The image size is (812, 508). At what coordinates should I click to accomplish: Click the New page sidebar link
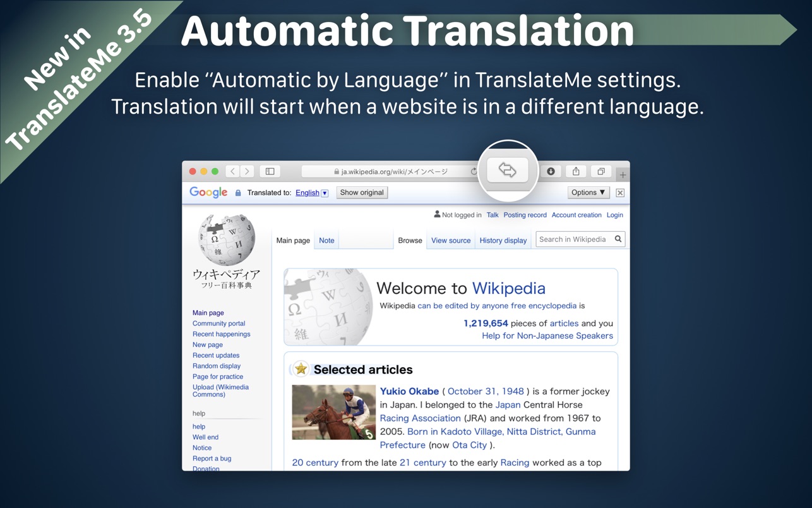208,345
